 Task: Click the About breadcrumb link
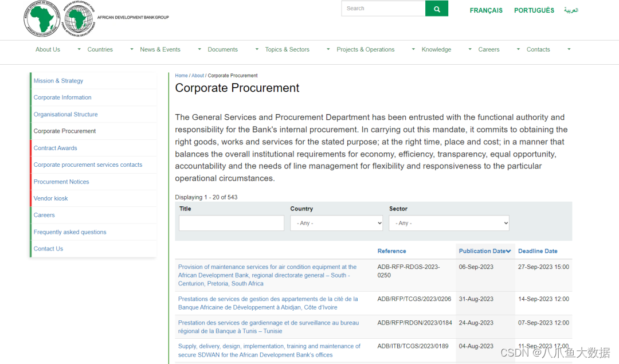pyautogui.click(x=198, y=76)
